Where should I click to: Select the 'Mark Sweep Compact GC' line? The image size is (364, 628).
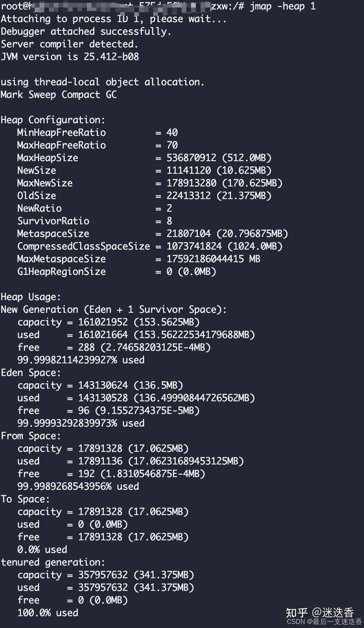pyautogui.click(x=59, y=95)
